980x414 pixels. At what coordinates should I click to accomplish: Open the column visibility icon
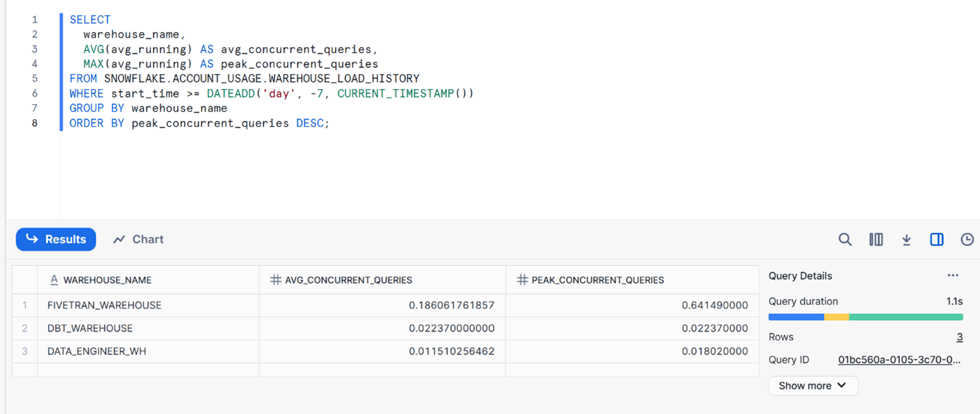click(876, 239)
